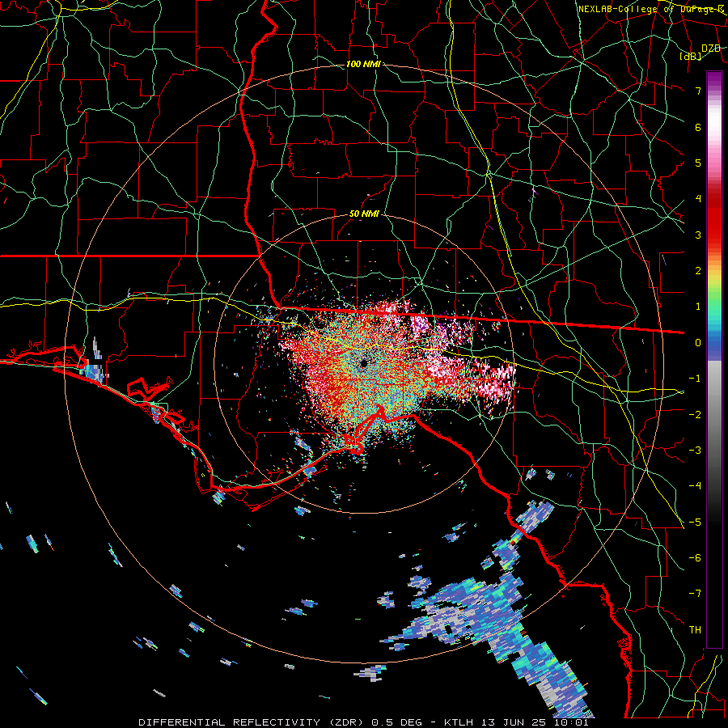Viewport: 728px width, 728px height.
Task: Click the -6 value on the color scale
Action: [x=695, y=557]
